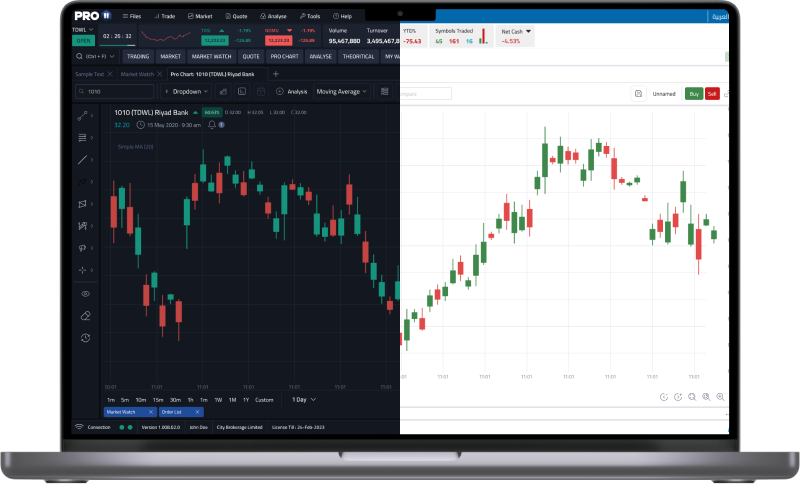800x484 pixels.
Task: Close the Sample Text tab
Action: (111, 74)
